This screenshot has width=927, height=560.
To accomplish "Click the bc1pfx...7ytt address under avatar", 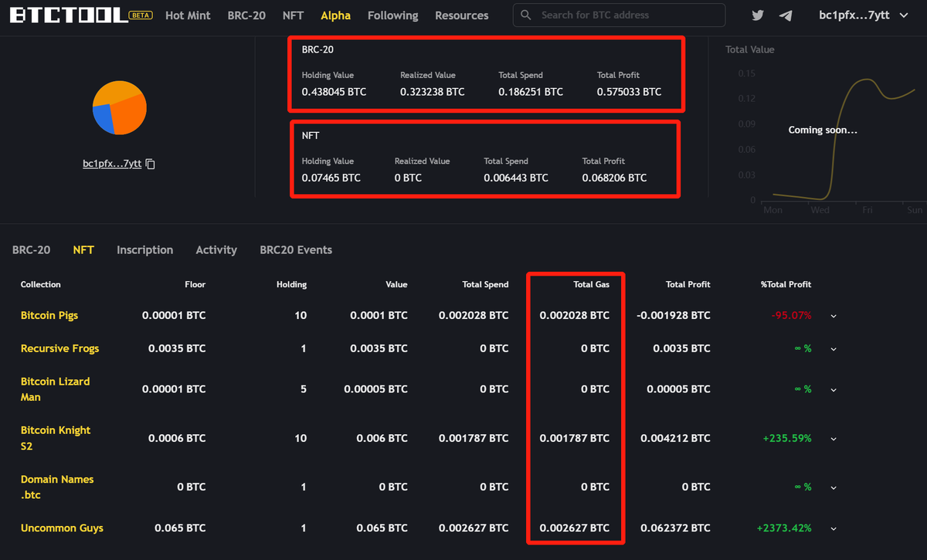I will [112, 164].
